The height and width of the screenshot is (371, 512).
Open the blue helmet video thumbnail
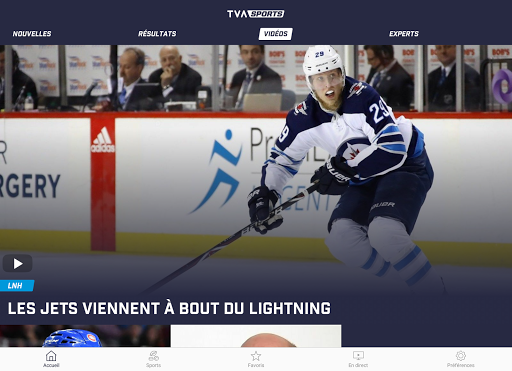coord(85,336)
